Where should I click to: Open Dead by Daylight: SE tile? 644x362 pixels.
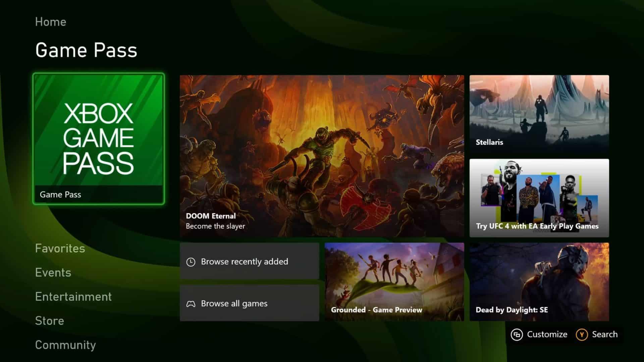tap(539, 282)
